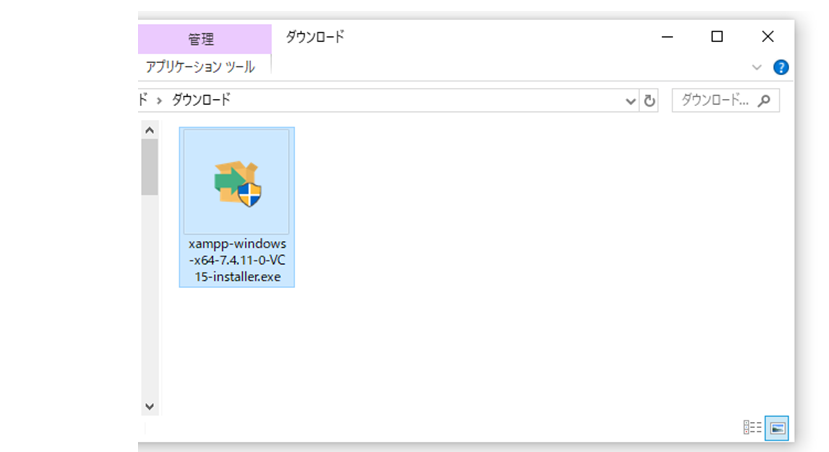Maximize the ダウンロード window
The image size is (829, 452).
717,36
